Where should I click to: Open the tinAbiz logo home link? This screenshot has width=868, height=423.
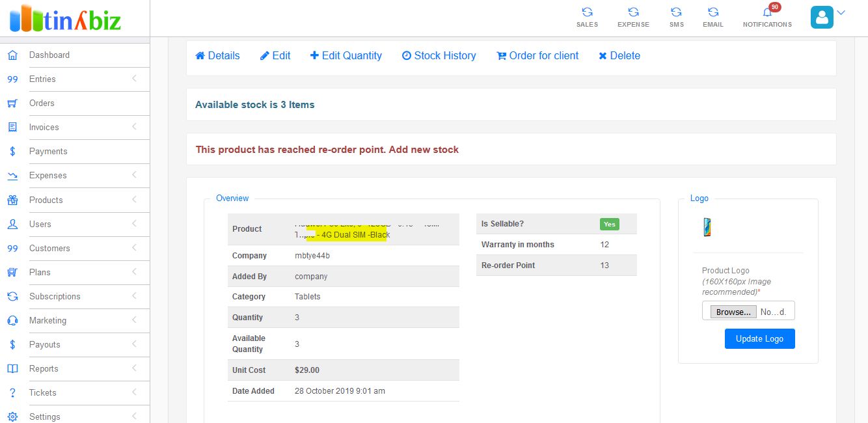[66, 18]
